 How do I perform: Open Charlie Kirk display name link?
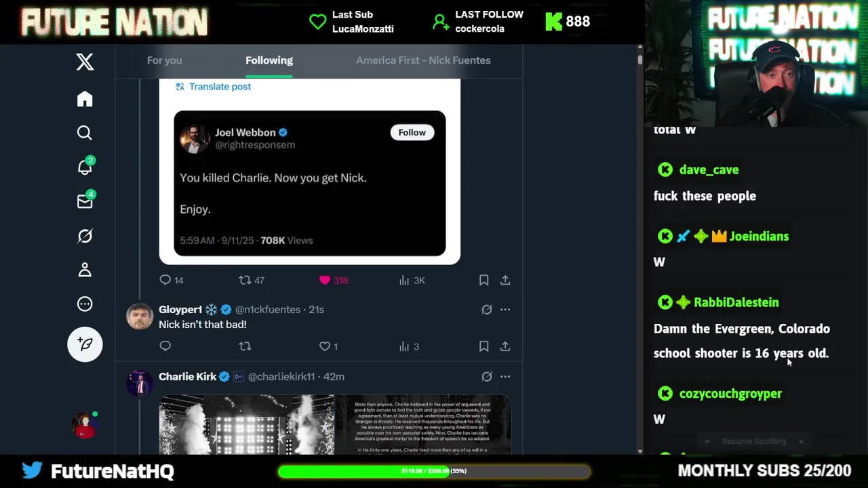pyautogui.click(x=187, y=376)
